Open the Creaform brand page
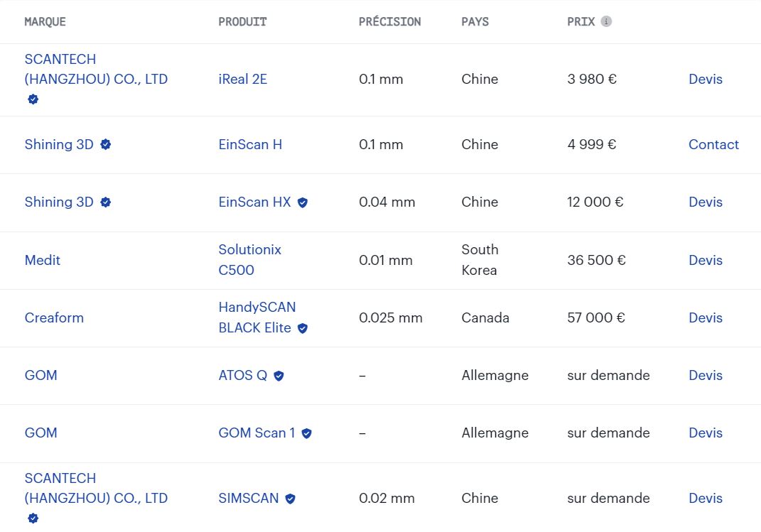Screen dimensions: 761x532 click(54, 317)
